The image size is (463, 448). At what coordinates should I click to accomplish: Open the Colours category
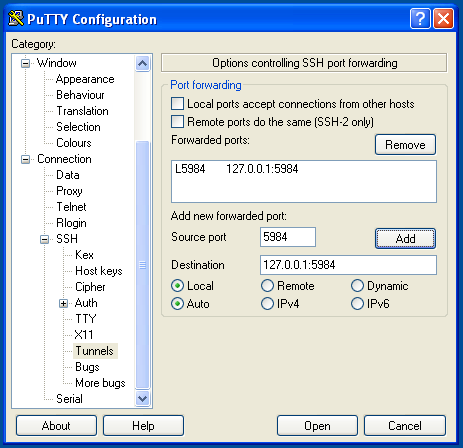74,143
